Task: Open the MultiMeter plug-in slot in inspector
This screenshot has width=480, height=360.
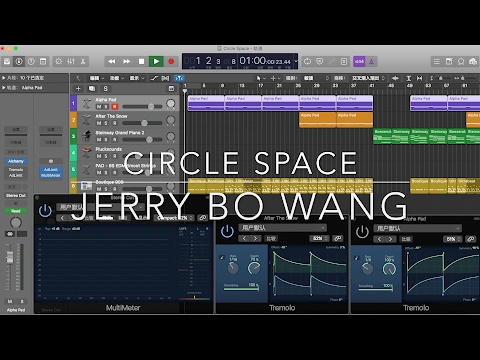Action: coord(51,175)
